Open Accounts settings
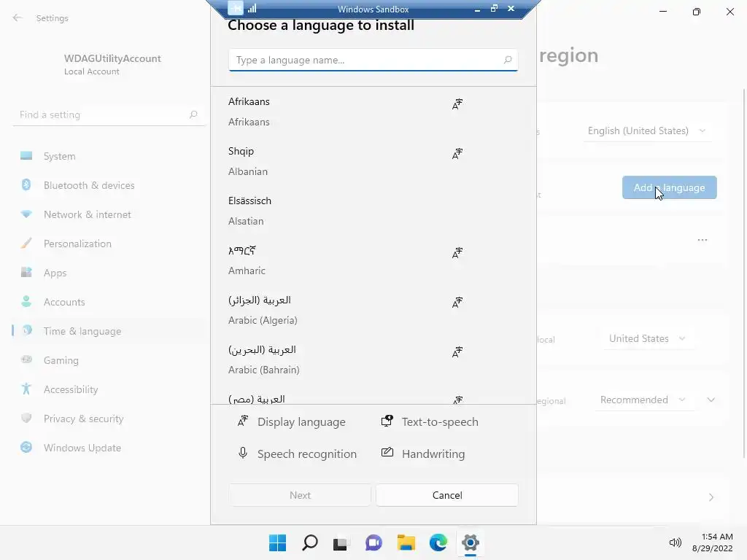Screen dimensions: 747x560 (109, 302)
